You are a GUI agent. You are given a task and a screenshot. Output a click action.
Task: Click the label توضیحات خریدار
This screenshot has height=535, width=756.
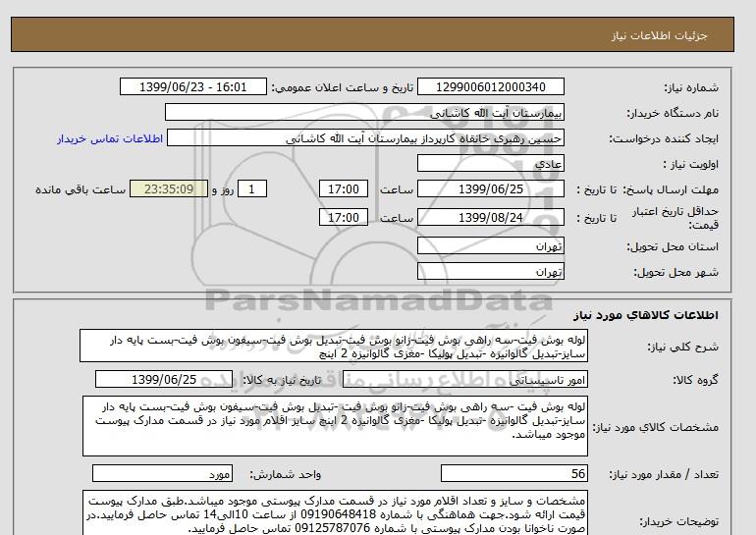[x=678, y=522]
